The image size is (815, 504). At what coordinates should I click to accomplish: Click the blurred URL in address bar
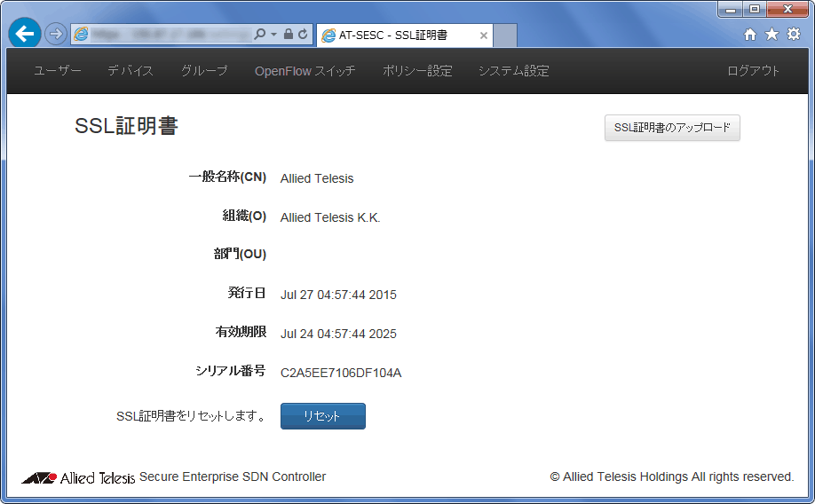pyautogui.click(x=171, y=35)
